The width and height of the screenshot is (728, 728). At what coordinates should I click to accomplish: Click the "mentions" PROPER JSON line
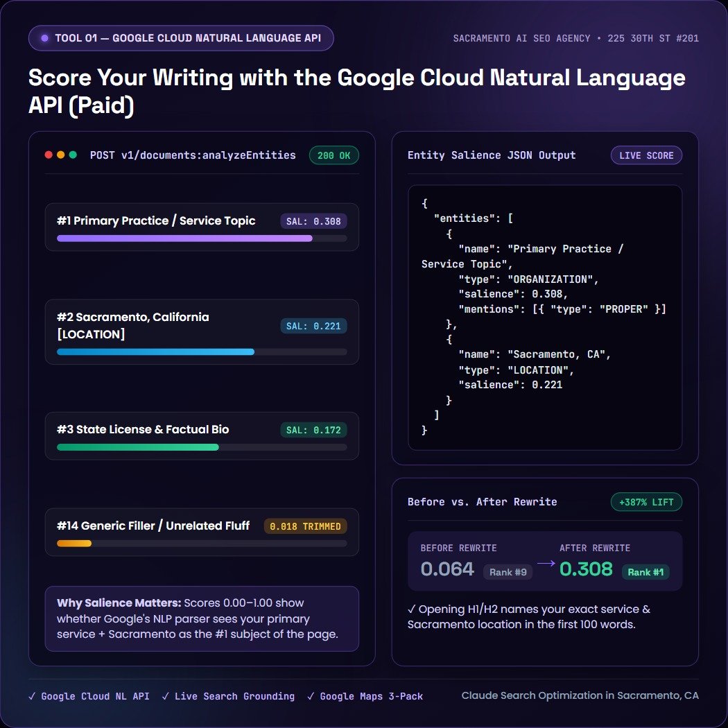tap(562, 309)
